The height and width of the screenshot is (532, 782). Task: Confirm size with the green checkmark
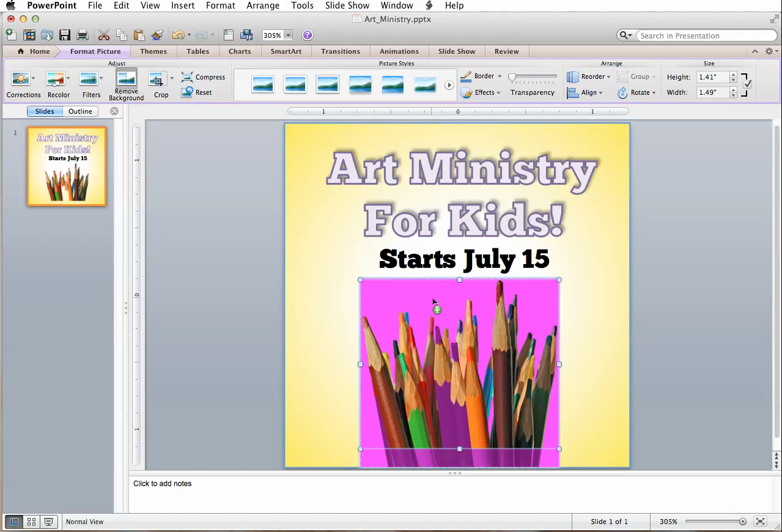point(748,84)
